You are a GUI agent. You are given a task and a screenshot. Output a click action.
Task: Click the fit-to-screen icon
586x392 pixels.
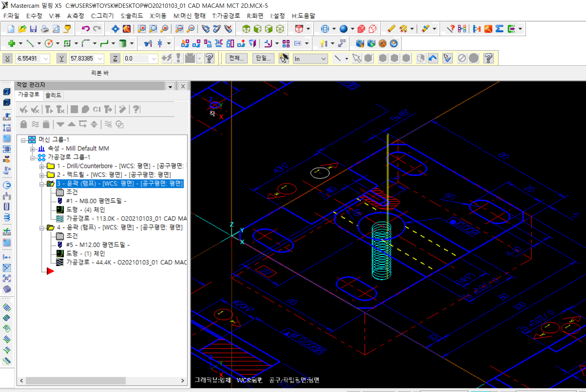tap(115, 29)
